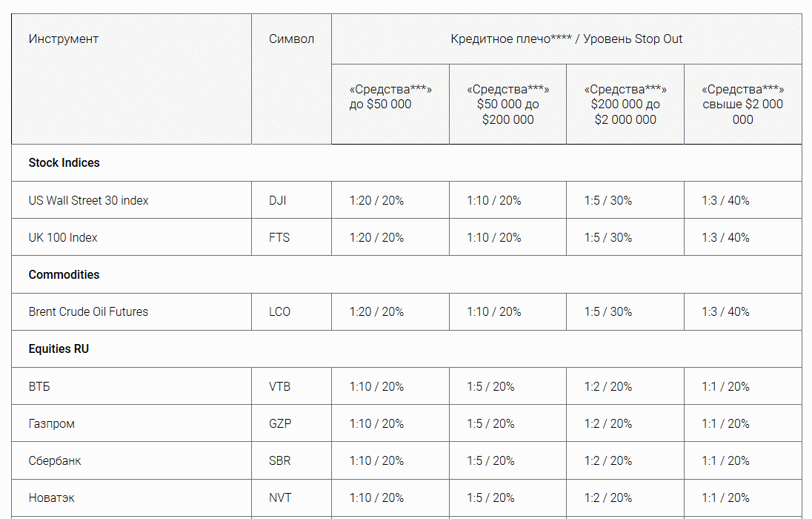812x519 pixels.
Task: Click the NVT symbol cell
Action: [279, 498]
